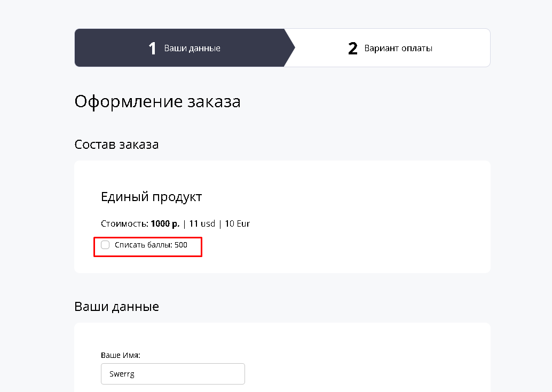Click the 10 Eur price text
This screenshot has height=392, width=552.
[x=237, y=223]
